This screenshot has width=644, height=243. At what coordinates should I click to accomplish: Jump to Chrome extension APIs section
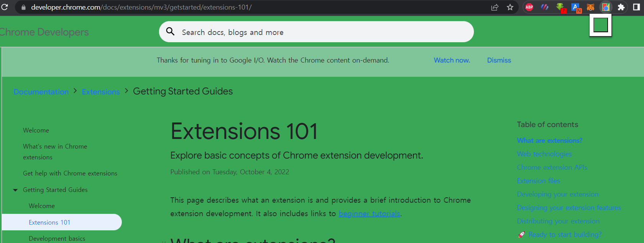click(552, 167)
